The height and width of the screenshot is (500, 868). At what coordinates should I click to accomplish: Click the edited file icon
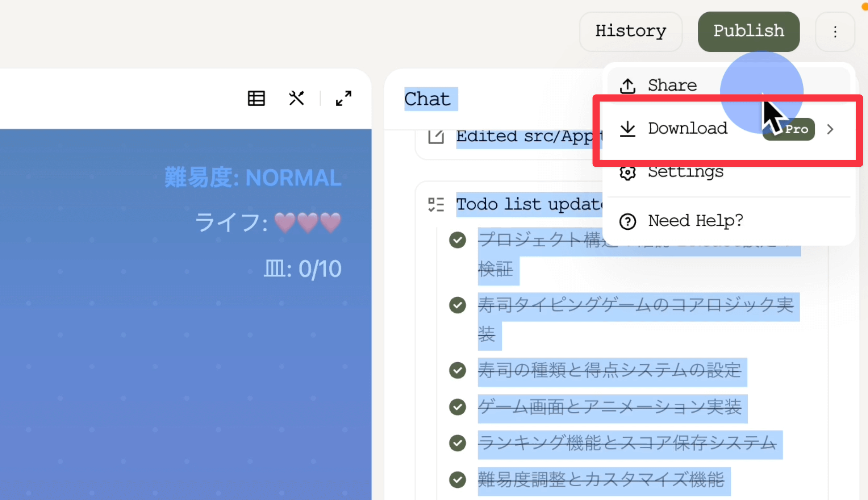point(436,137)
